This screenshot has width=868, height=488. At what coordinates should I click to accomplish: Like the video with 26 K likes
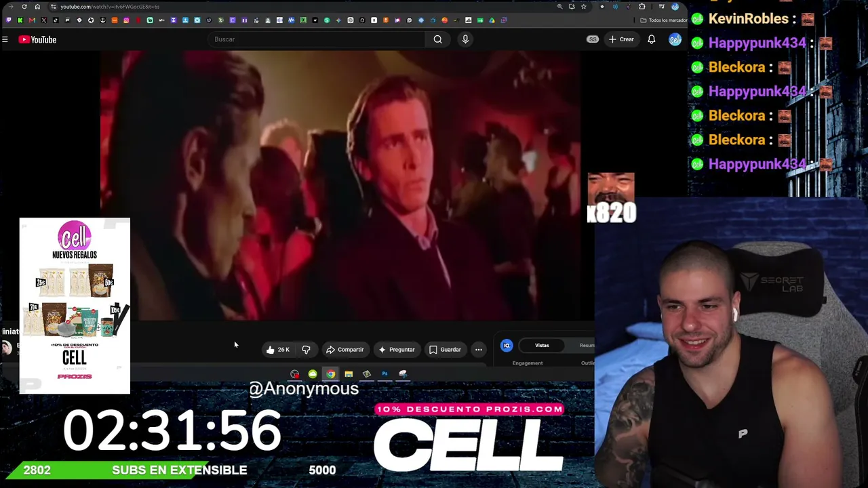tap(278, 350)
